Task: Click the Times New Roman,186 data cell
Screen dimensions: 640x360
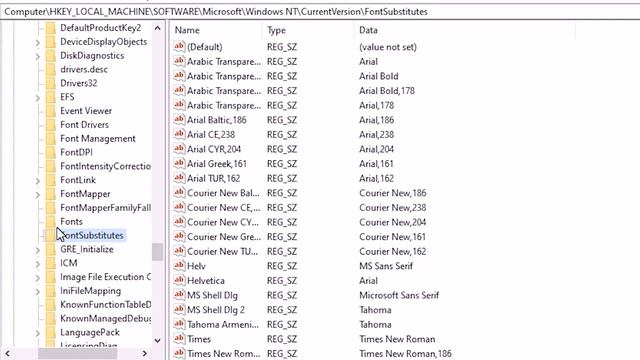Action: 405,354
